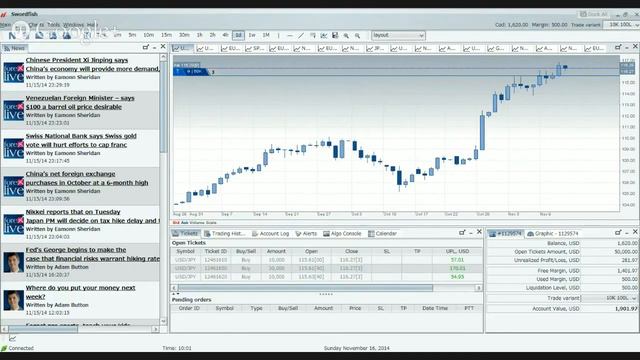
Task: Select the diagonal trend line tool
Action: pos(301,36)
